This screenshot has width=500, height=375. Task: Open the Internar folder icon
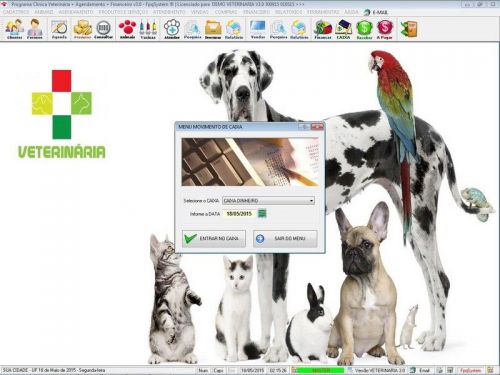(x=213, y=29)
